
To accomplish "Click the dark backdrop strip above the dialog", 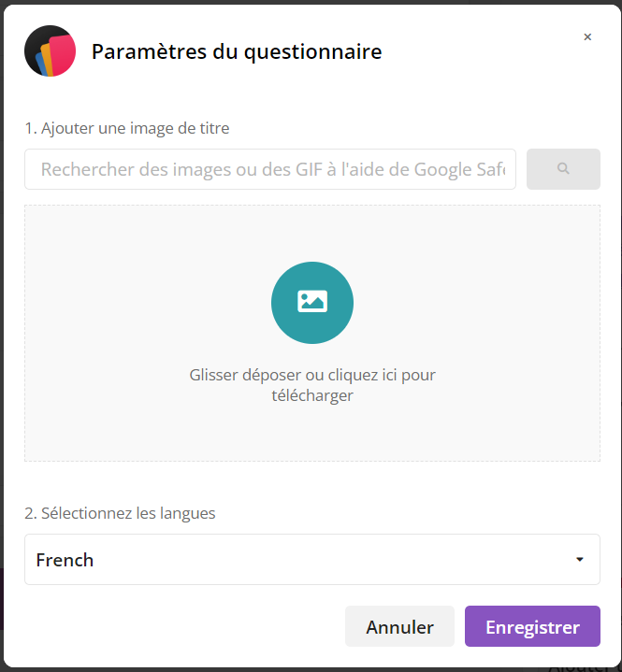I will pos(311,2).
